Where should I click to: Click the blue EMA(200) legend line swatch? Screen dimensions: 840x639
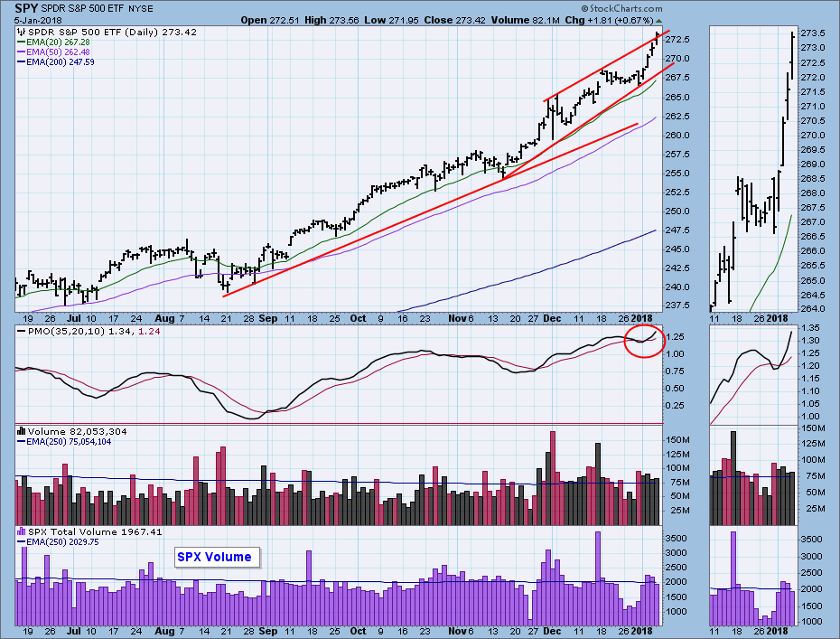point(21,62)
